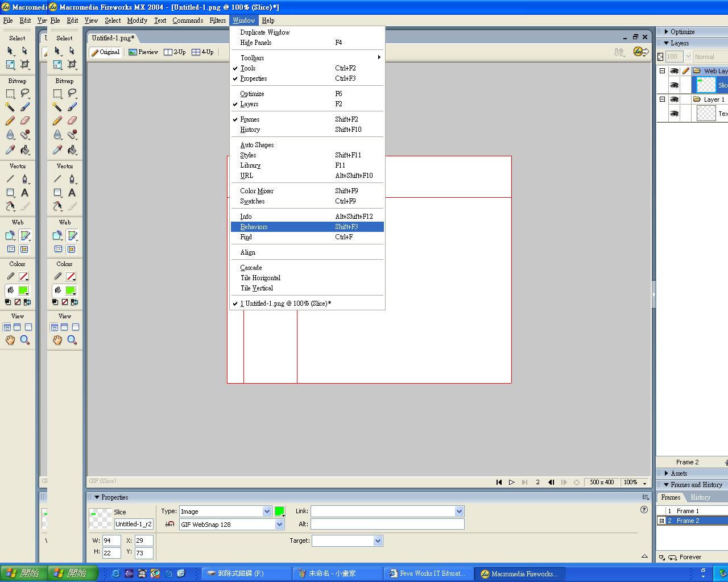Select Line tool in tools panel beside document
The height and width of the screenshot is (582, 728).
pos(57,178)
